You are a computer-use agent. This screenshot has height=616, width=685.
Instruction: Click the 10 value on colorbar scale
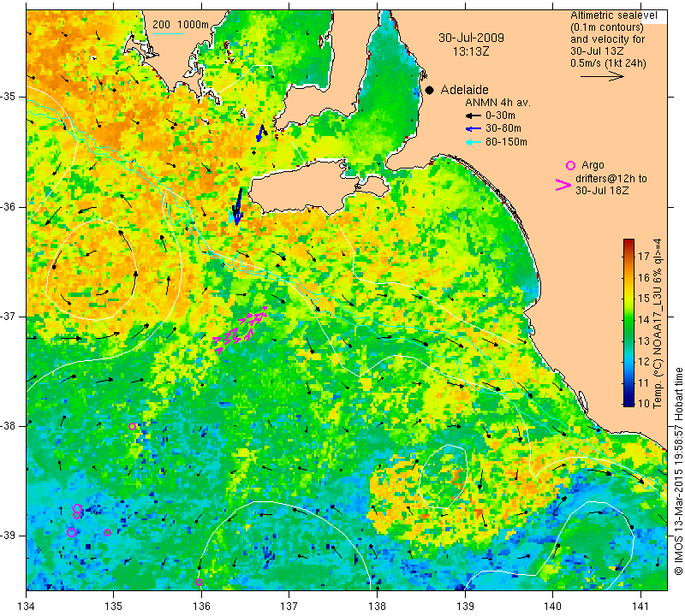tap(644, 403)
